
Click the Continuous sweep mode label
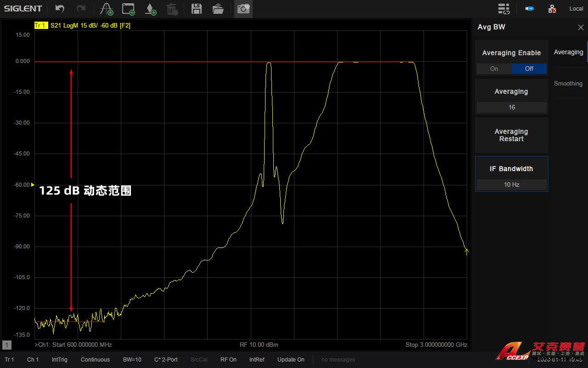(x=95, y=359)
